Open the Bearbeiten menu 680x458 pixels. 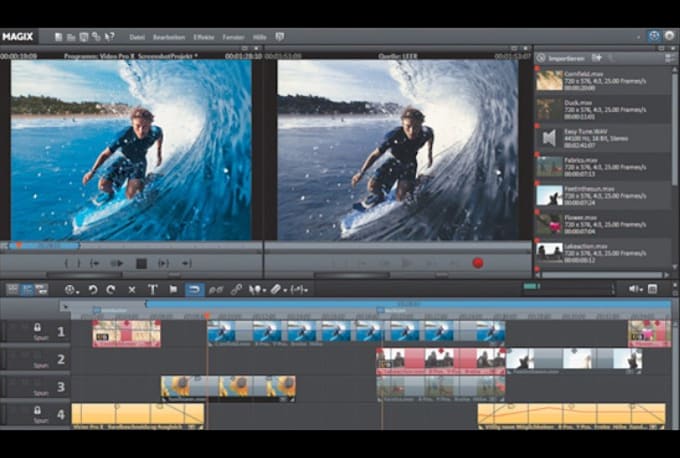tap(169, 37)
